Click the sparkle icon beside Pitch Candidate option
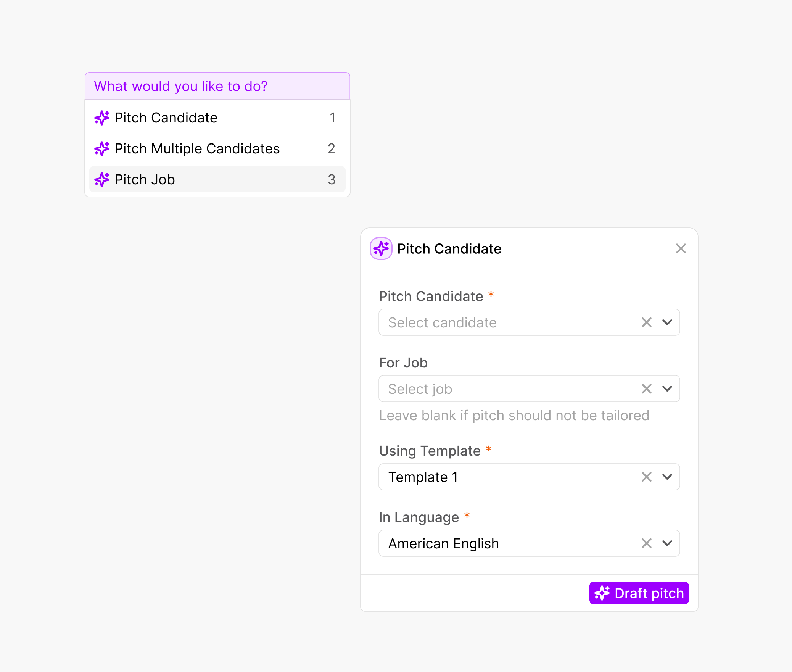This screenshot has height=672, width=792. click(x=101, y=118)
